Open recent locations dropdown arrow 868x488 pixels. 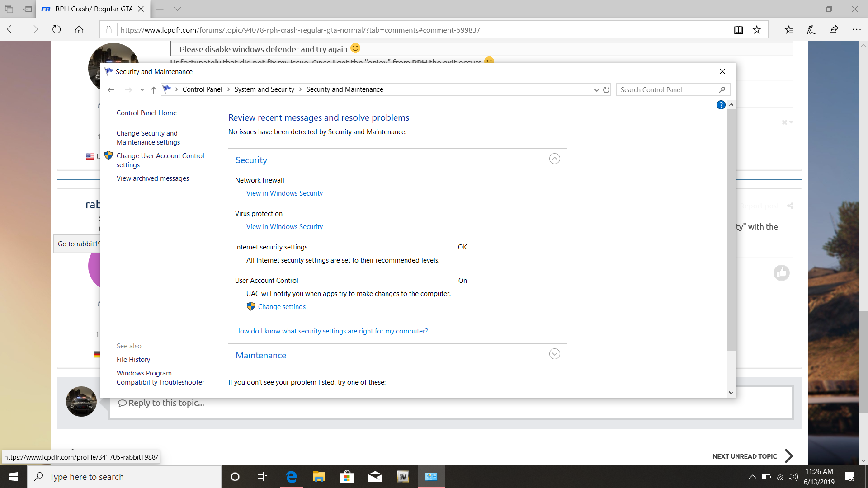coord(142,90)
